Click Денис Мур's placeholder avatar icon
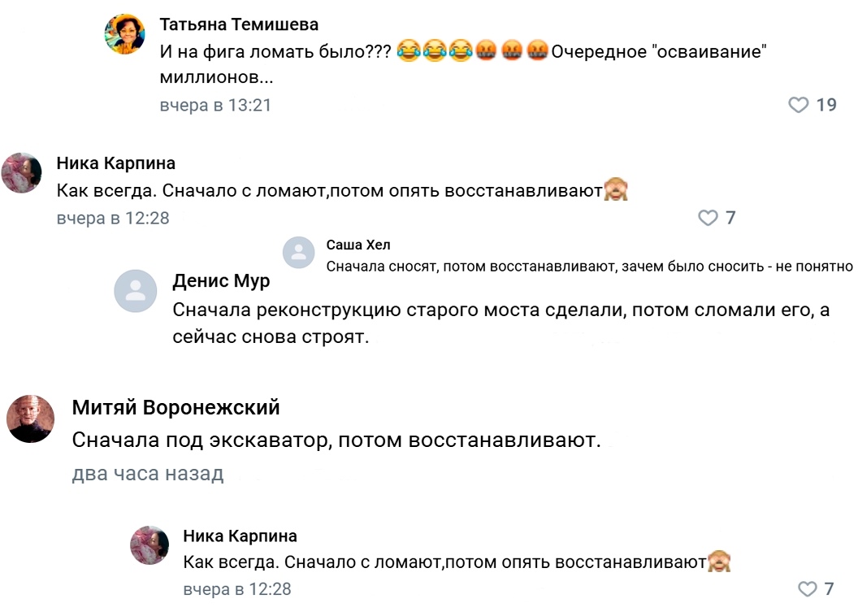Viewport: 858px width, 616px height. click(x=135, y=291)
